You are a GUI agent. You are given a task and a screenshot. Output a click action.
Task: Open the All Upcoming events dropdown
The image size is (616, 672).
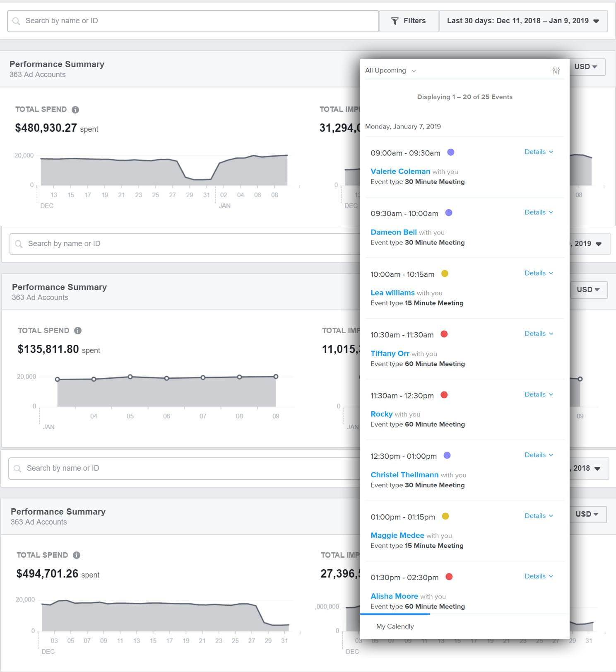[390, 70]
